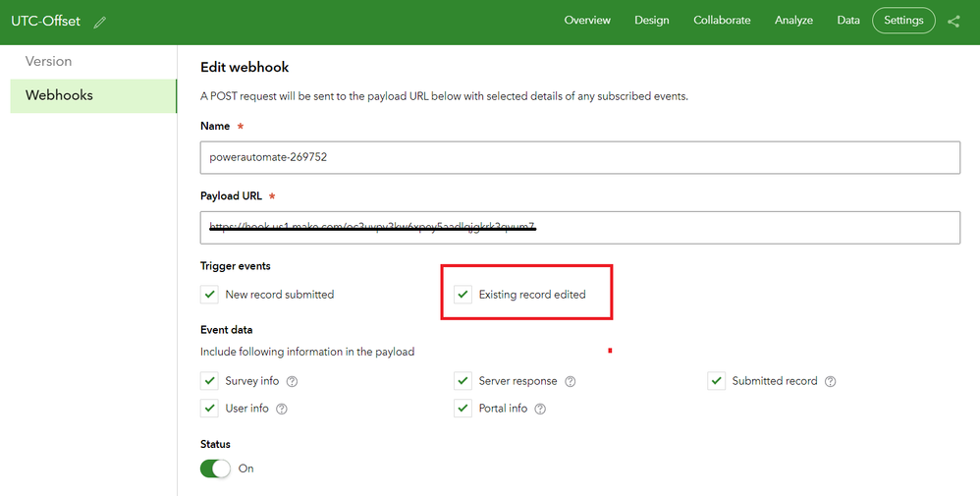Click the Settings button in the header
The width and height of the screenshot is (980, 496).
pyautogui.click(x=903, y=21)
